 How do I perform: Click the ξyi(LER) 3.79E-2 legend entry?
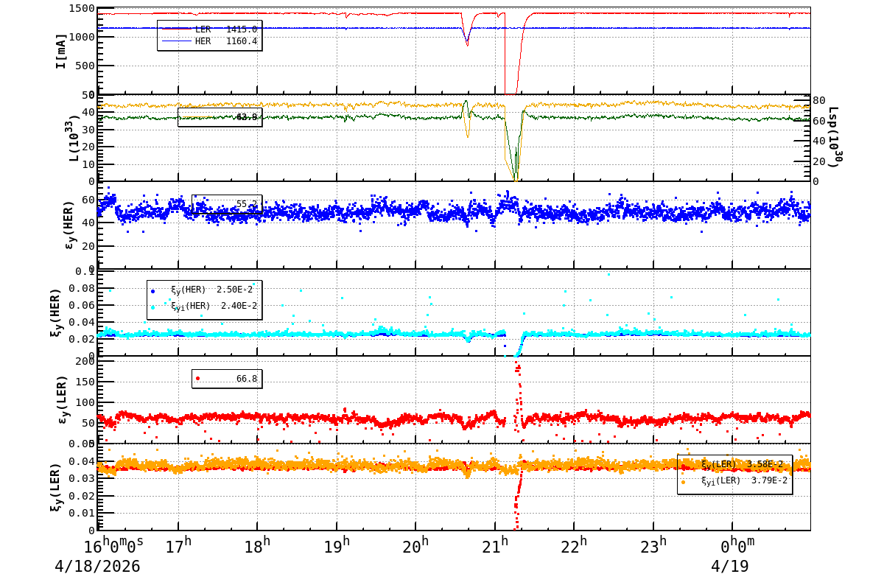[734, 481]
